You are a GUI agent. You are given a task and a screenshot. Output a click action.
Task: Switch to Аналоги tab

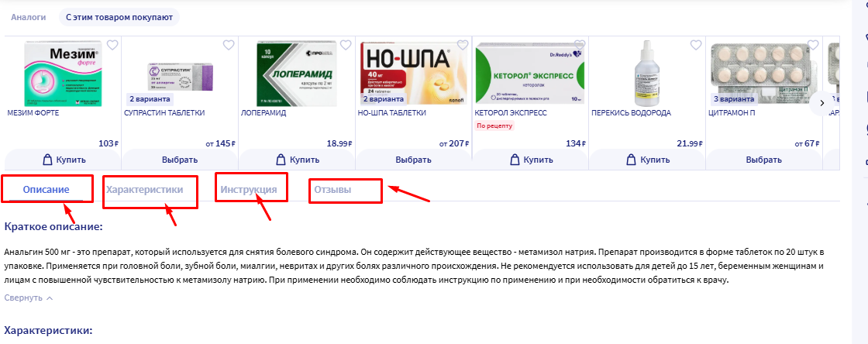coord(29,17)
